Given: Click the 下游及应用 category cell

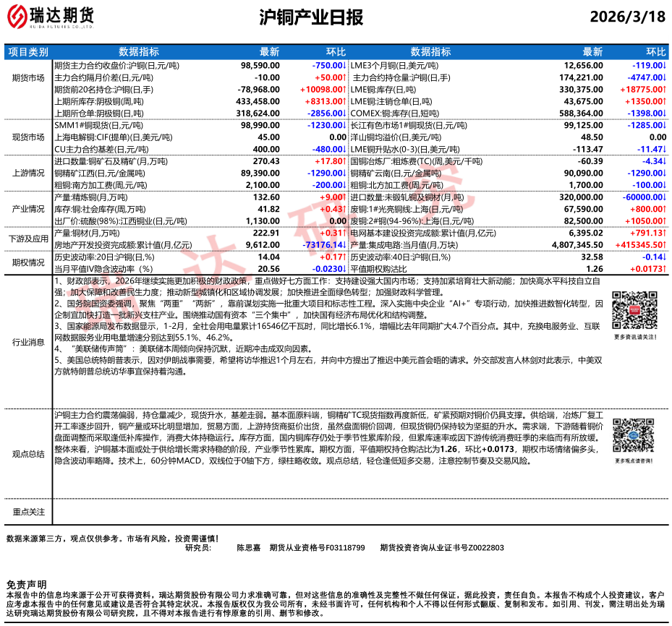Looking at the screenshot, I should pos(28,239).
